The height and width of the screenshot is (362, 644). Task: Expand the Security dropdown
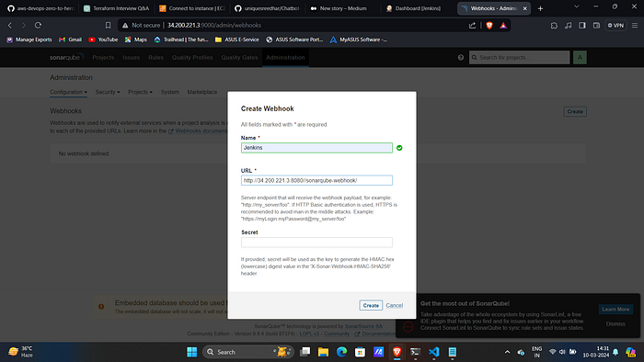[x=108, y=92]
